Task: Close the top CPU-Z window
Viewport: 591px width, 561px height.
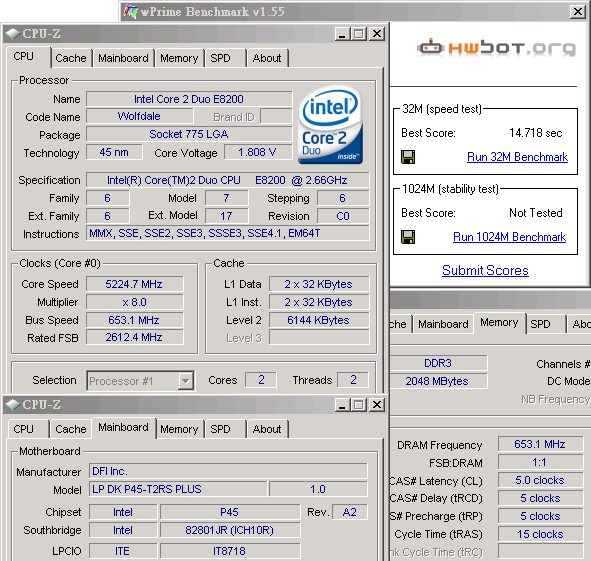Action: coord(377,34)
